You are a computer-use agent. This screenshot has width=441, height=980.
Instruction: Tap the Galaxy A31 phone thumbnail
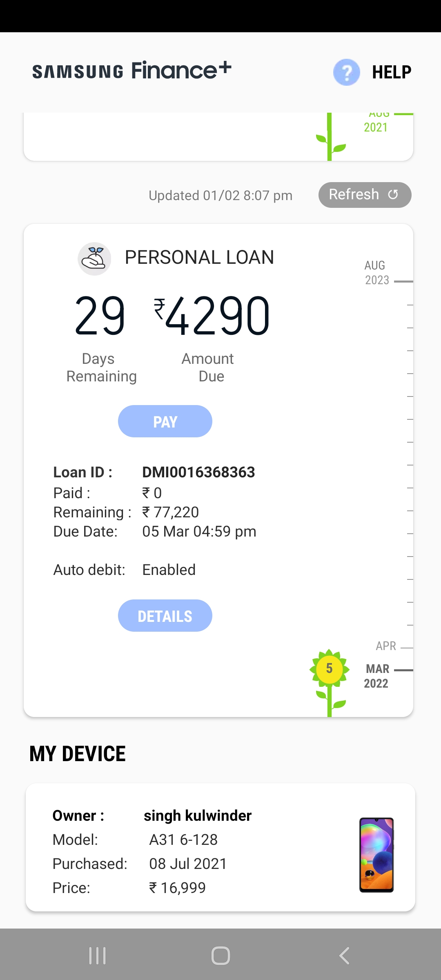coord(376,855)
